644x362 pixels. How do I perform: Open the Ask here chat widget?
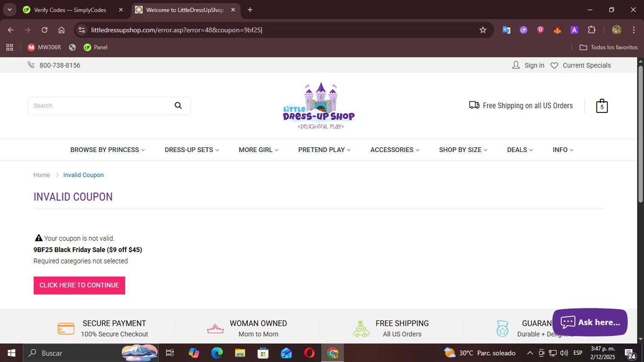pos(590,322)
